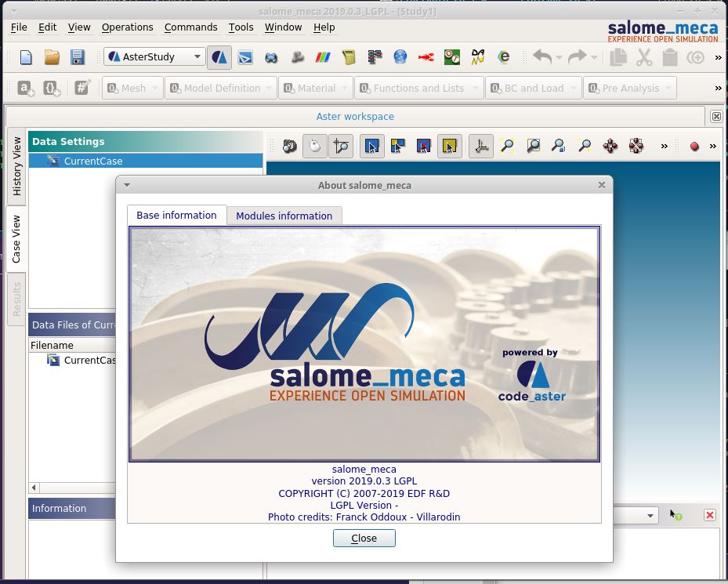Expand the undo history arrow
728x584 pixels.
coord(559,57)
